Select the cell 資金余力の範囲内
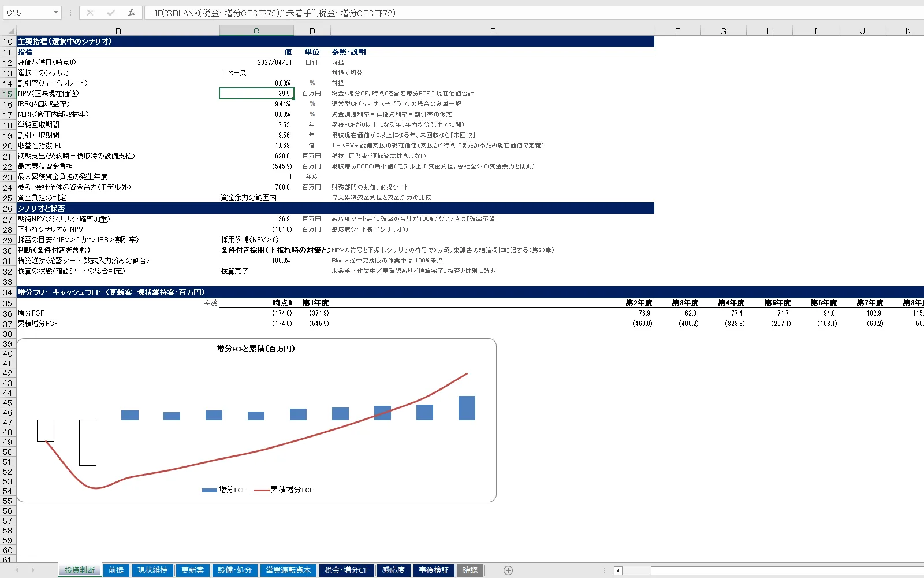The width and height of the screenshot is (924, 578). click(x=256, y=198)
